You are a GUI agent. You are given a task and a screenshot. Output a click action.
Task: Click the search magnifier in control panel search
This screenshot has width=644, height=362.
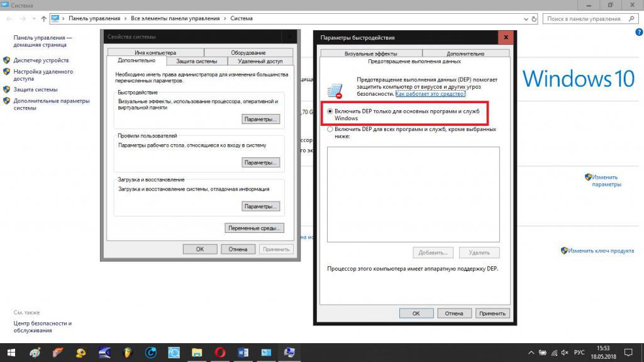[x=631, y=18]
